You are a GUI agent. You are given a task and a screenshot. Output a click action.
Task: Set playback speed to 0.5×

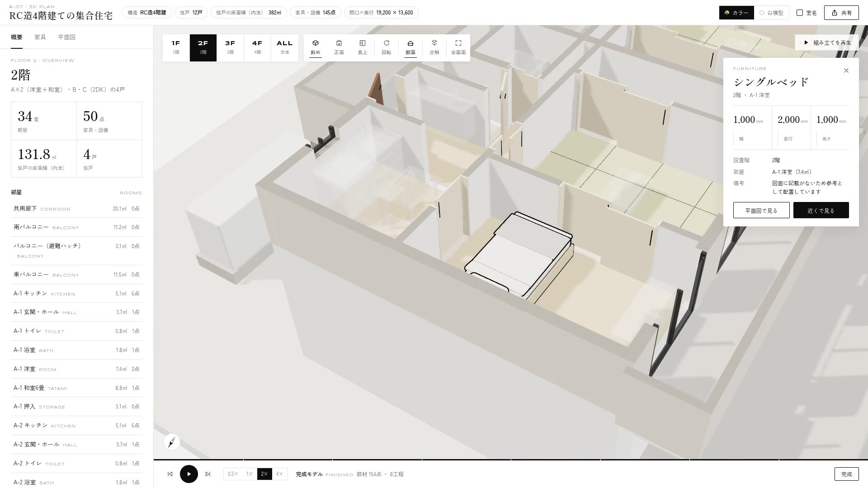click(233, 474)
